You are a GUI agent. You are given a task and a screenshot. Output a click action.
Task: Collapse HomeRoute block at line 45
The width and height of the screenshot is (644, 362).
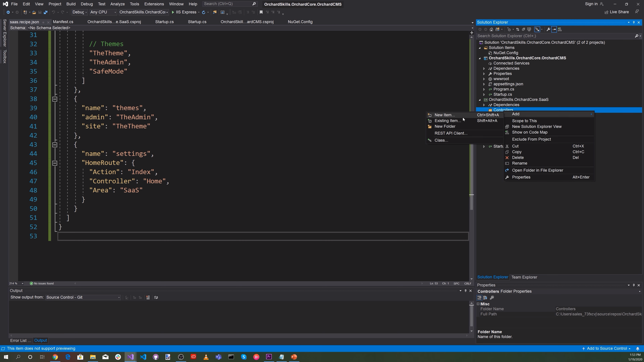click(x=55, y=163)
